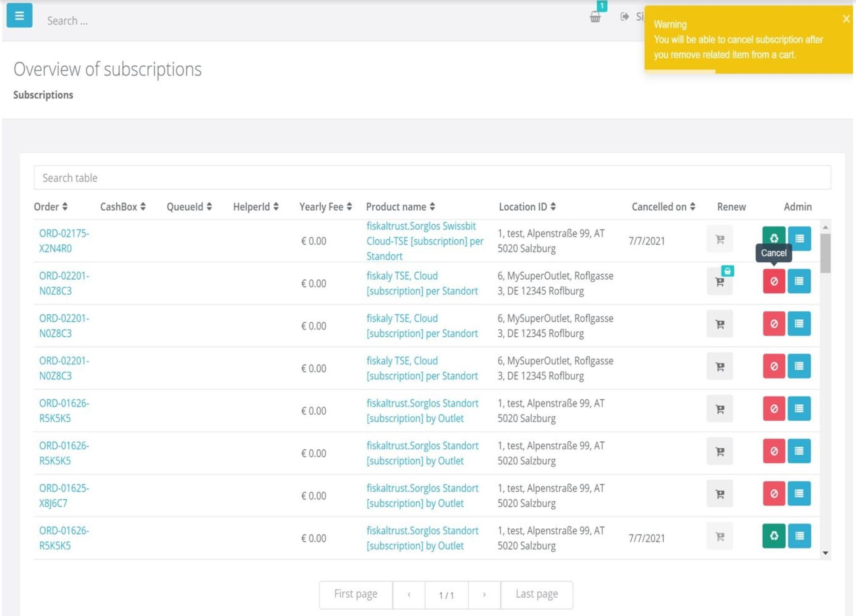Sort table by Location ID column
Screen dimensions: 856x616
tap(527, 207)
